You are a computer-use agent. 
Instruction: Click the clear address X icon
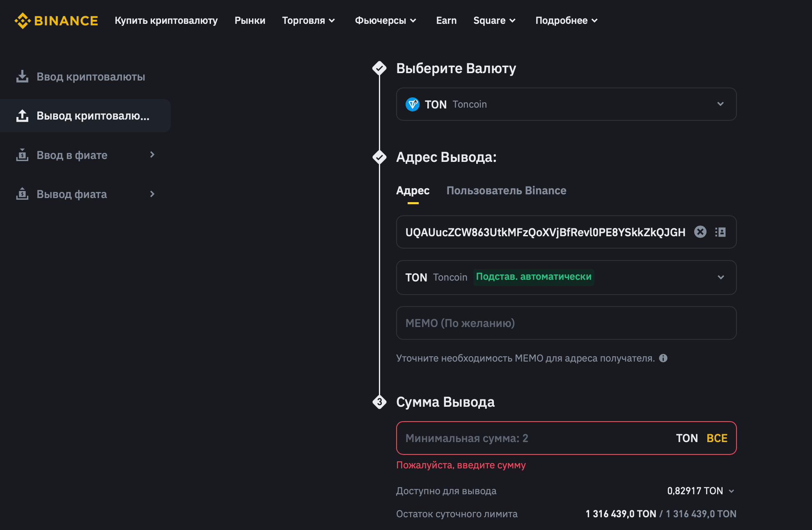tap(700, 232)
